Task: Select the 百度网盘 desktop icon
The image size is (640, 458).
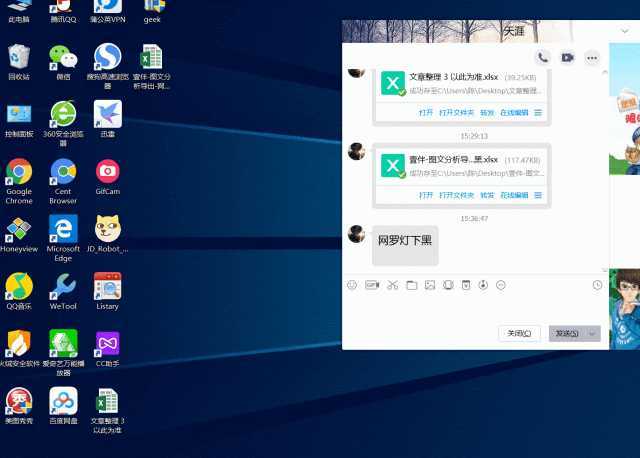Action: 63,406
